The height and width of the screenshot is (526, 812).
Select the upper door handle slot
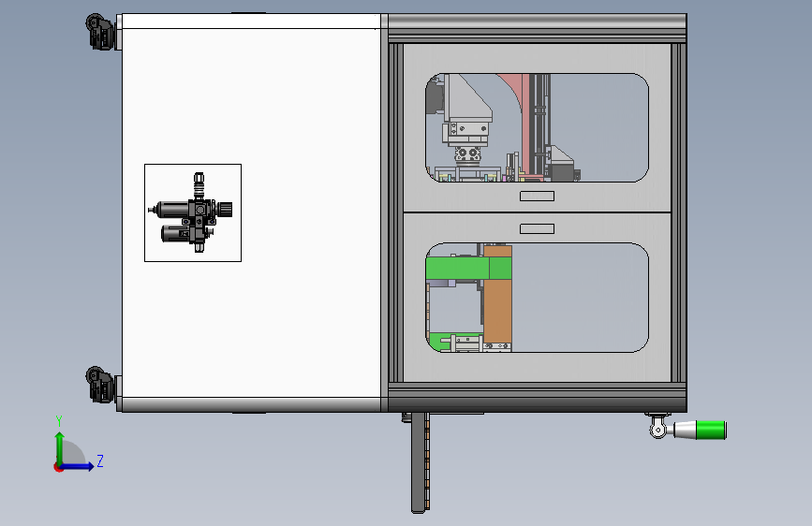[537, 196]
